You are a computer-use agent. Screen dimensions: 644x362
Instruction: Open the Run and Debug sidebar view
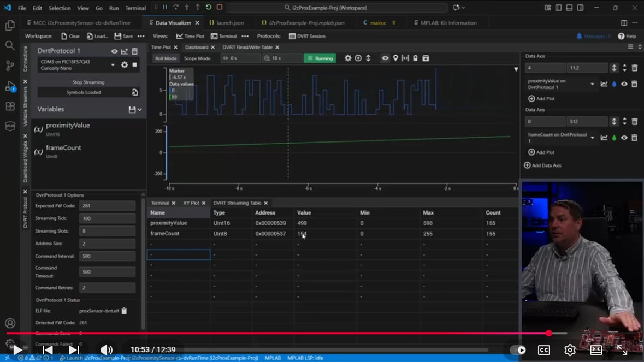click(10, 86)
